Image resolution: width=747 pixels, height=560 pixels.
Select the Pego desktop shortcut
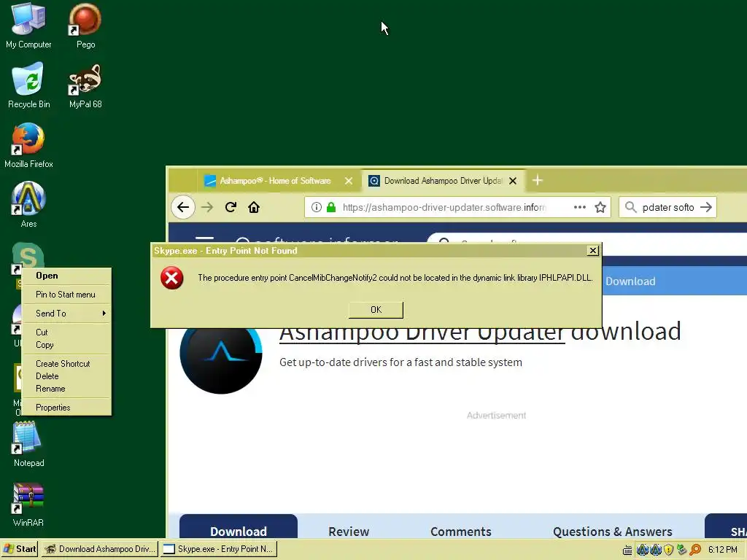(x=85, y=26)
